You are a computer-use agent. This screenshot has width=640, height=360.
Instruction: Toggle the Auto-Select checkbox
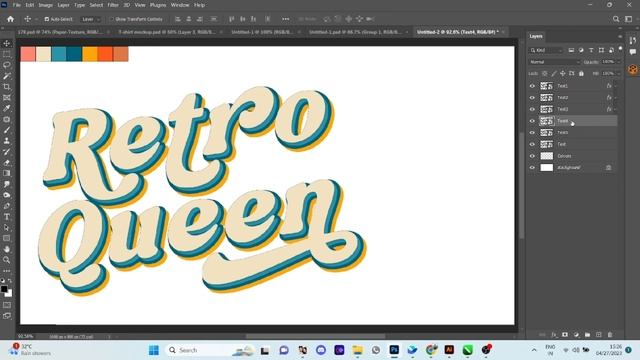[x=47, y=19]
